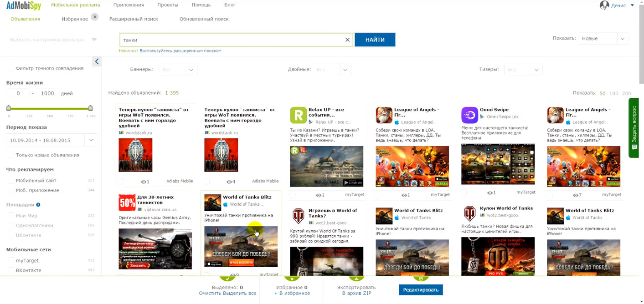
Task: Open the Приложения menu item
Action: coord(129,5)
